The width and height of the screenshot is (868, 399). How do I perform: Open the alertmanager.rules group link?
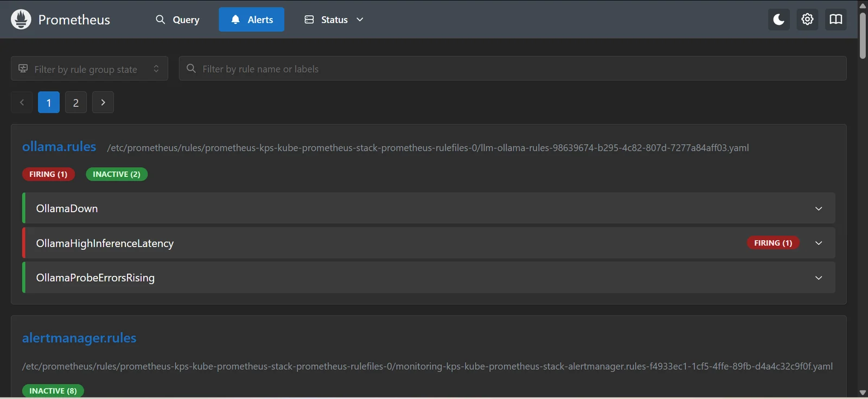coord(79,338)
